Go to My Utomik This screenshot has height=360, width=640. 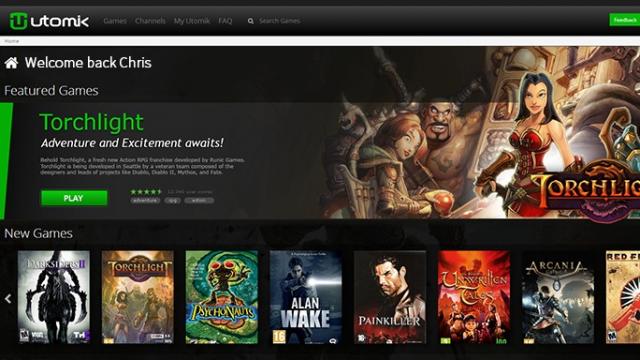point(192,21)
